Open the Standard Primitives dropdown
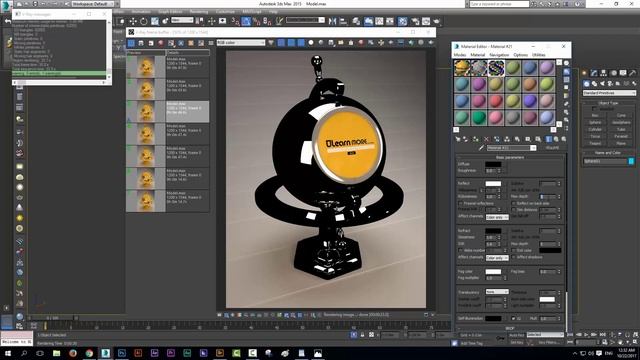This screenshot has width=640, height=360. (609, 93)
